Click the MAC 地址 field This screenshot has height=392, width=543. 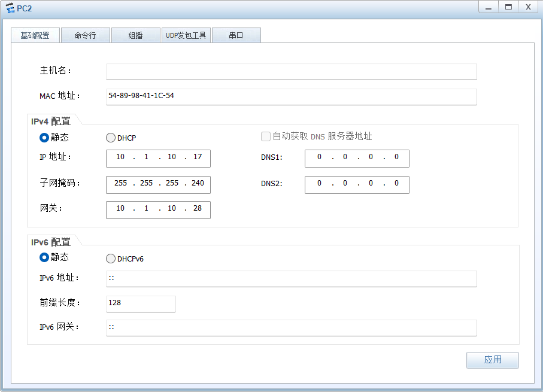click(291, 96)
